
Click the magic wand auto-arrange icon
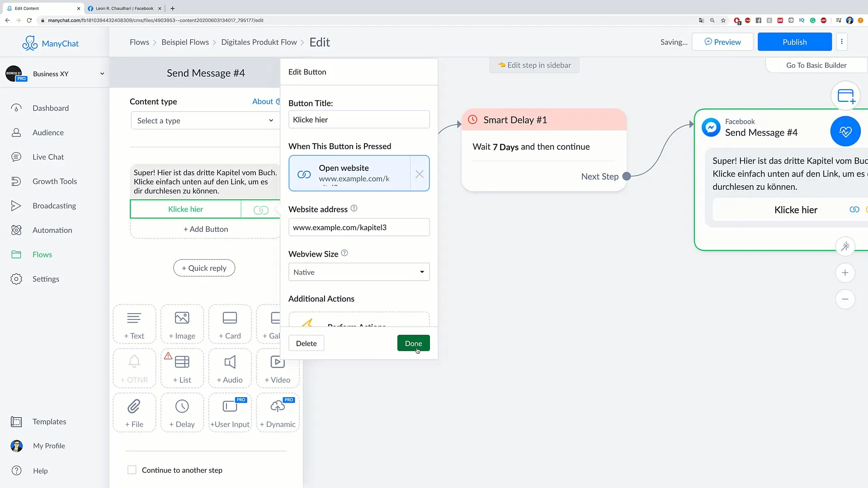click(845, 246)
